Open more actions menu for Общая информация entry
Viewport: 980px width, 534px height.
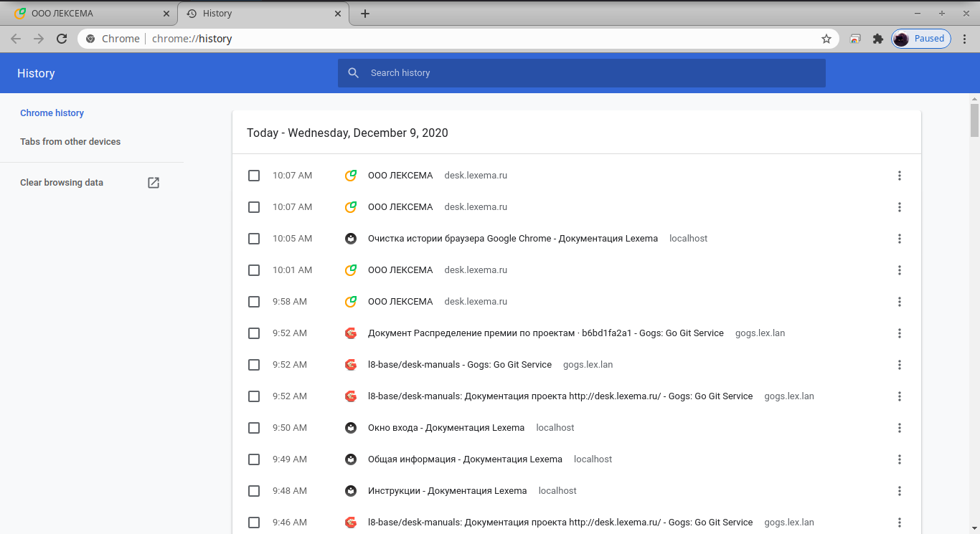pos(899,459)
